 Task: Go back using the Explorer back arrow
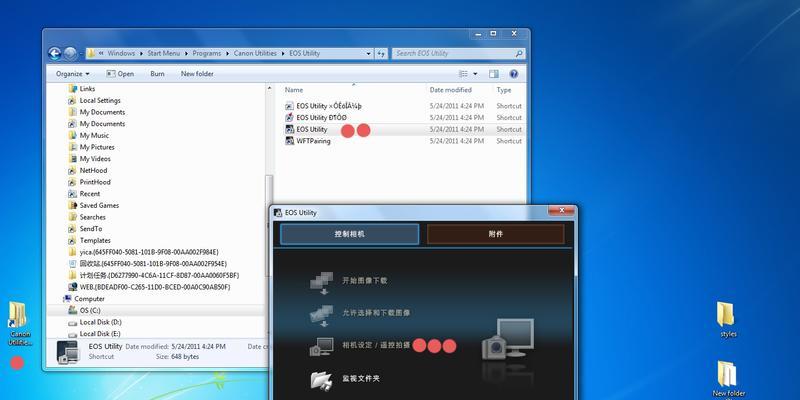click(55, 53)
